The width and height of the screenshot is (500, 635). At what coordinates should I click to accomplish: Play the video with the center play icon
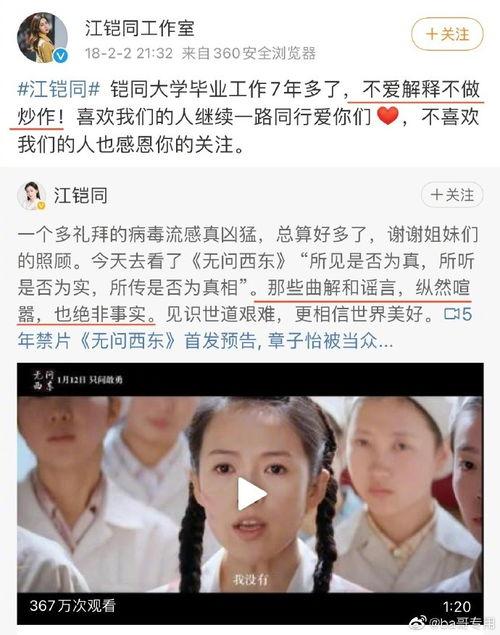tap(251, 494)
